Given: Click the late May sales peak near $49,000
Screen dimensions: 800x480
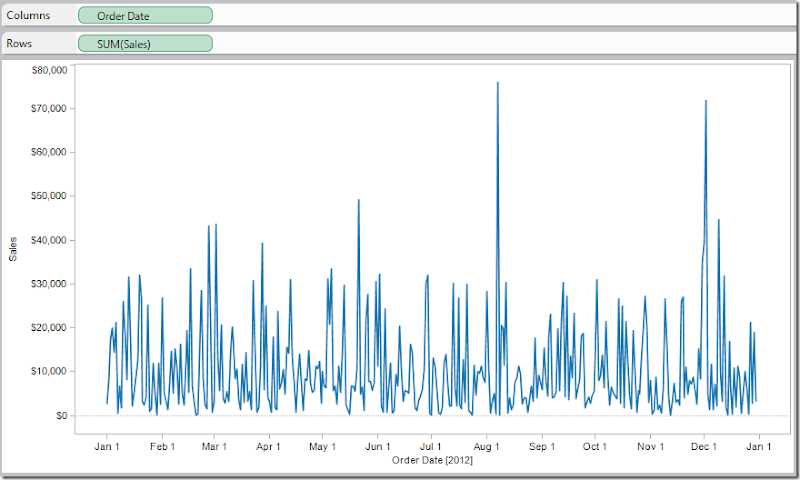Looking at the screenshot, I should pos(359,200).
